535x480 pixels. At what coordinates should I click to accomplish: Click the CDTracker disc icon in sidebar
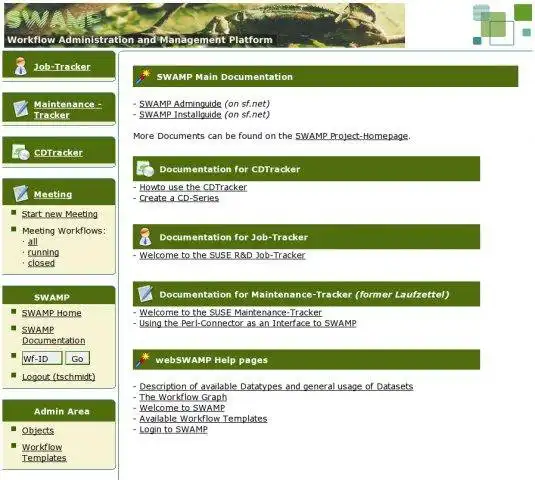[20, 152]
